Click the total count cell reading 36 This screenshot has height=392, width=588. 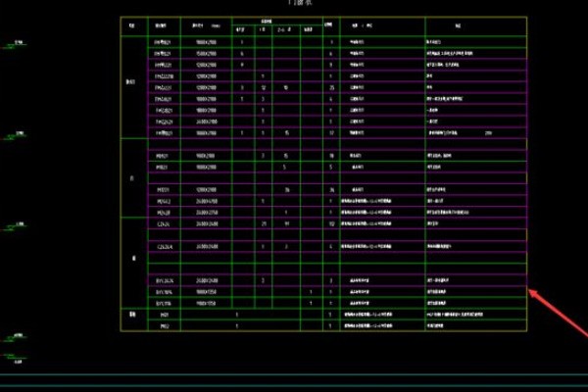point(331,190)
